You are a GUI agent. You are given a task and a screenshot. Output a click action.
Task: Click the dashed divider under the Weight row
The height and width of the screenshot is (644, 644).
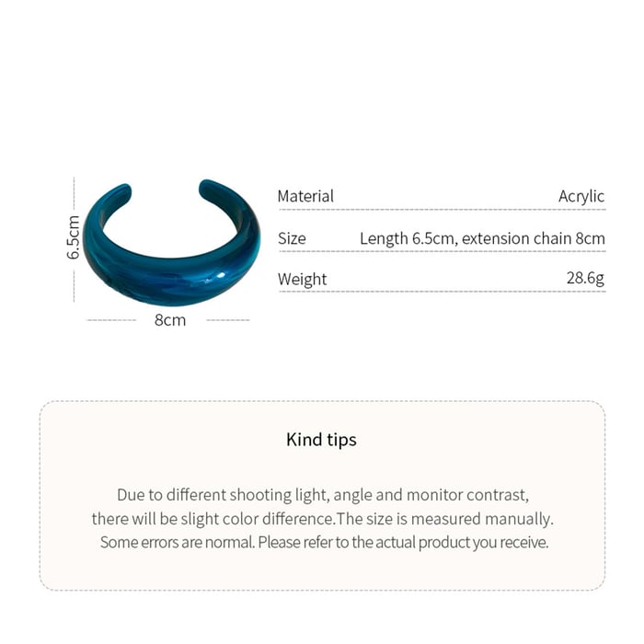click(x=442, y=292)
